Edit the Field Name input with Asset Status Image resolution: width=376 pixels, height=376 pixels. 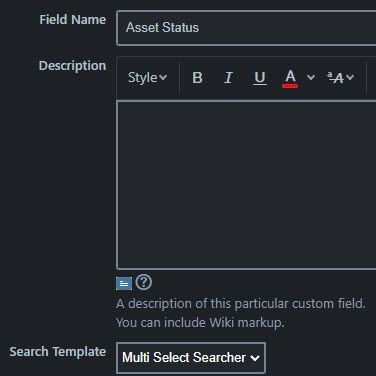pyautogui.click(x=246, y=28)
